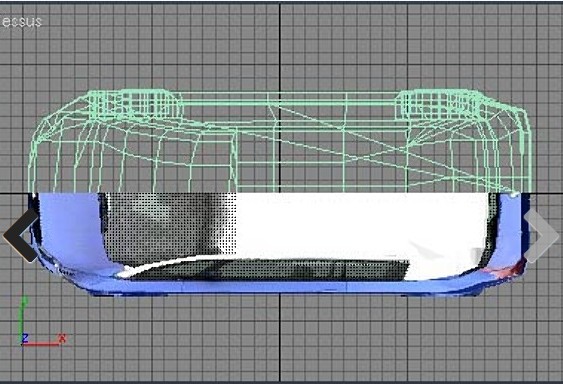Click the blue Z axis label on gizmo

click(25, 338)
